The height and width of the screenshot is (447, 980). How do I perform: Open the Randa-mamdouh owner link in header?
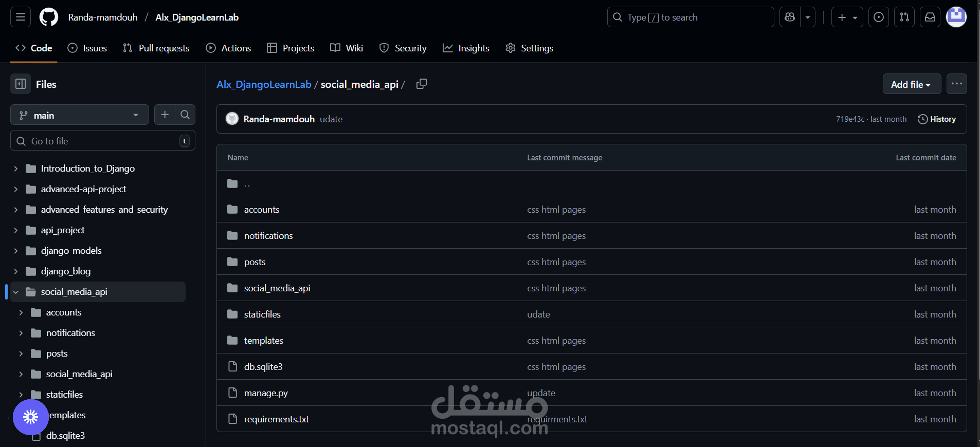point(103,17)
